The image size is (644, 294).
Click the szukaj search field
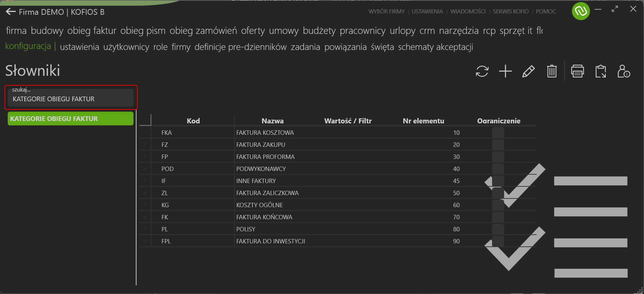[70, 98]
